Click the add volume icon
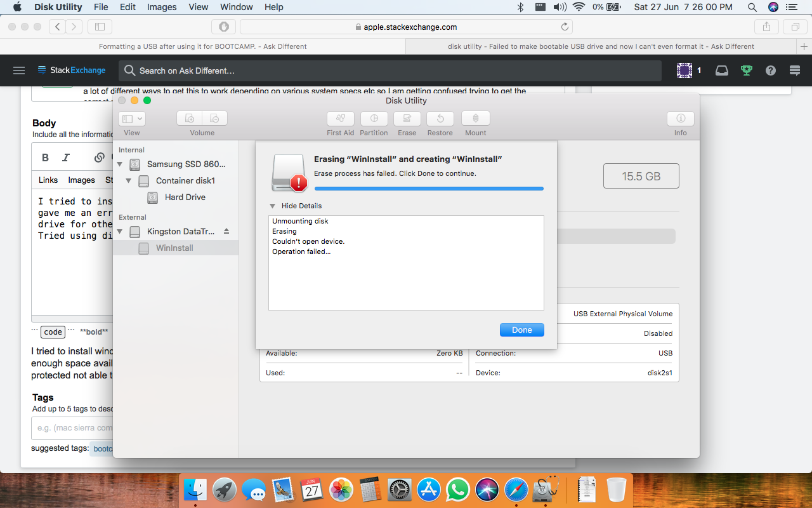This screenshot has width=812, height=508. (190, 118)
